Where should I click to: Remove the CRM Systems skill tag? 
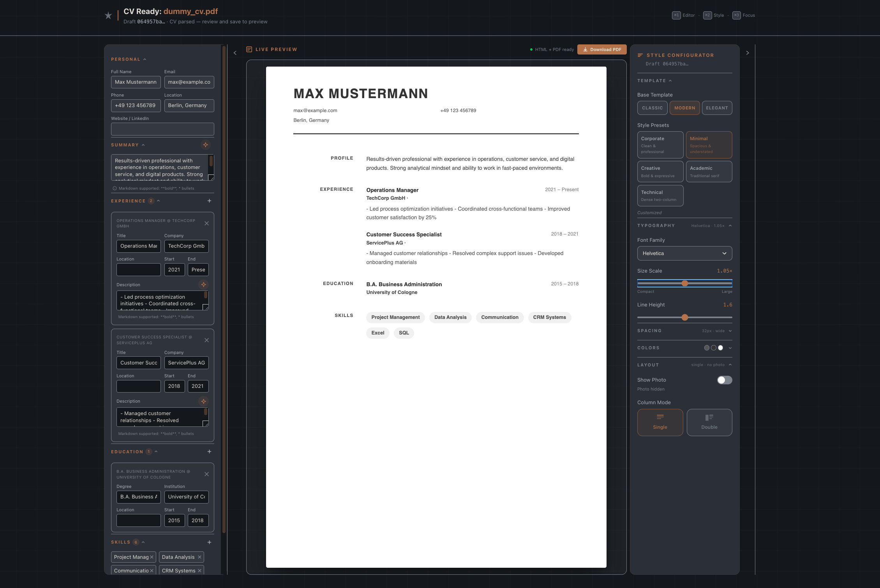coord(199,571)
